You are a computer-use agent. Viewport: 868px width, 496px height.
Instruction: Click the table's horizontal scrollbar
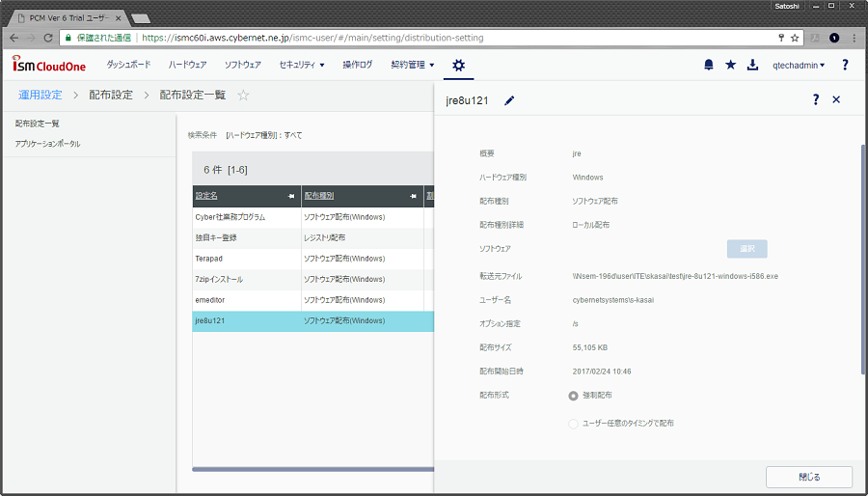[313, 469]
